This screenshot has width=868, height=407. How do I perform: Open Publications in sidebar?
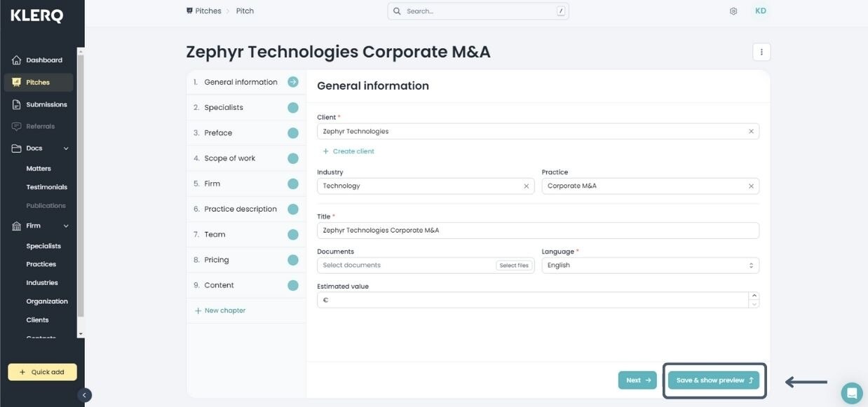(x=46, y=206)
